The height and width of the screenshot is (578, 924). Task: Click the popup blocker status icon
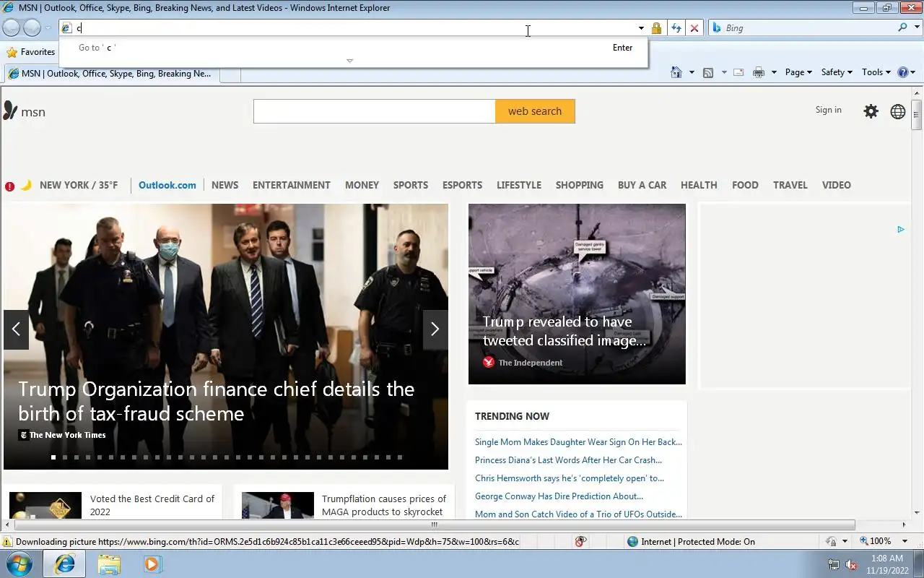[580, 541]
